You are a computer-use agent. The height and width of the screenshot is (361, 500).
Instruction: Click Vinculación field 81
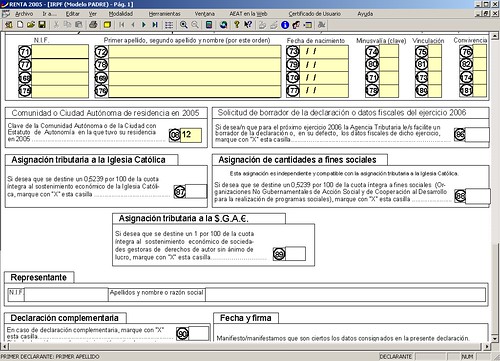click(x=435, y=64)
